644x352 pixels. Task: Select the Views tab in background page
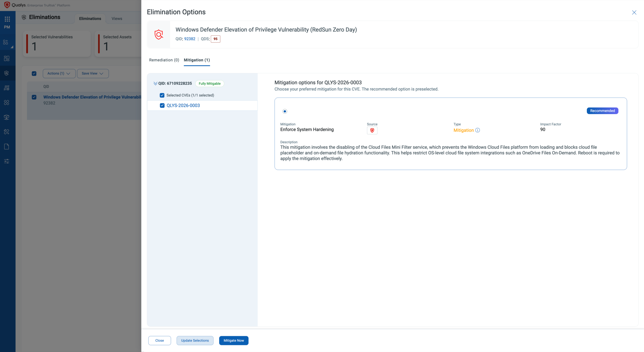click(117, 19)
